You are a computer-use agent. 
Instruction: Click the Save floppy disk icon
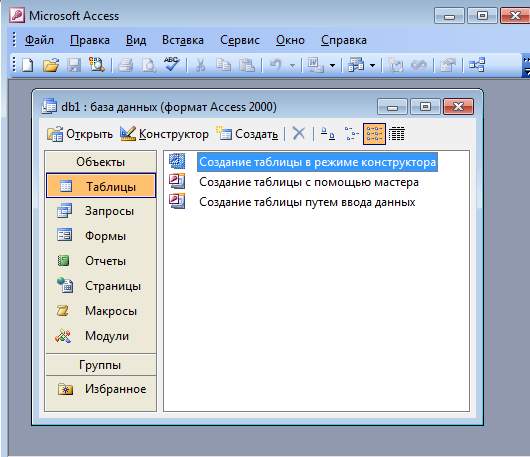[x=74, y=65]
